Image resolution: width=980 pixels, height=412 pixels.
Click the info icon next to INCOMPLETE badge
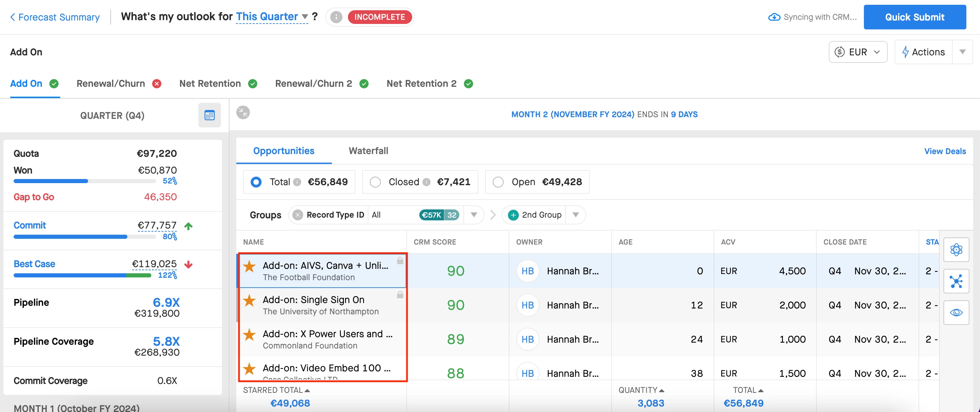[x=336, y=17]
